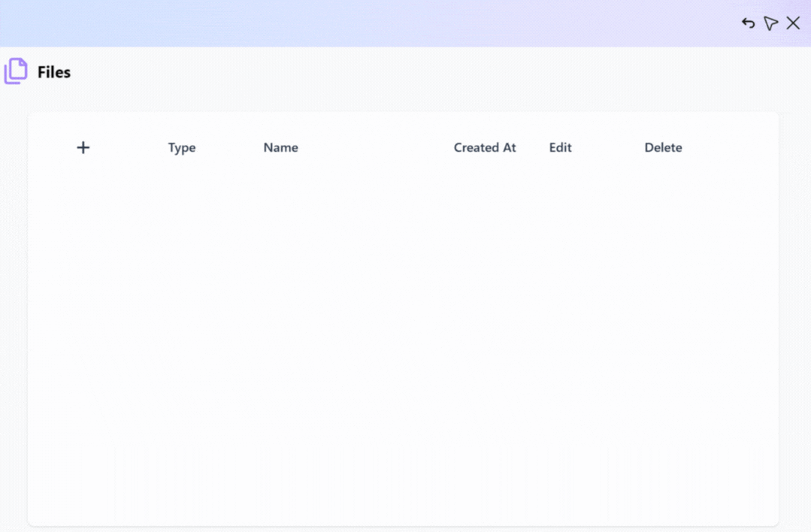
Task: Select the cursor pointer icon at top right
Action: [x=770, y=23]
